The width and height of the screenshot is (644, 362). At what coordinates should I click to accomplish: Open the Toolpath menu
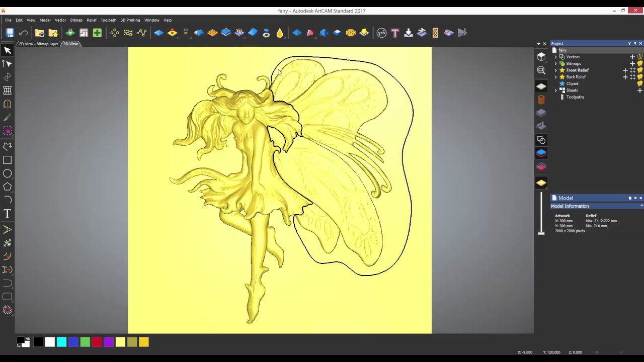click(x=109, y=20)
